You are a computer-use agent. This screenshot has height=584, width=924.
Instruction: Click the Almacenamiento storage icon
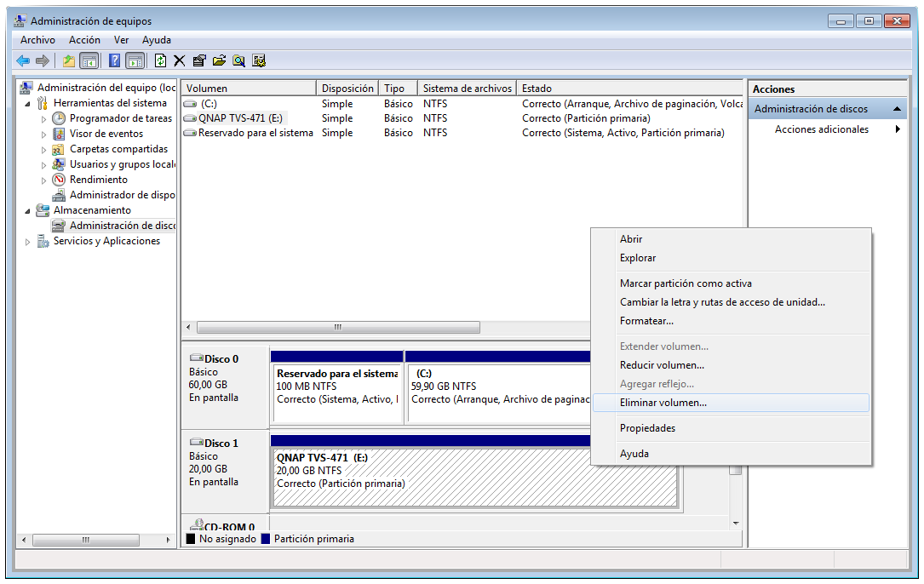pos(43,210)
